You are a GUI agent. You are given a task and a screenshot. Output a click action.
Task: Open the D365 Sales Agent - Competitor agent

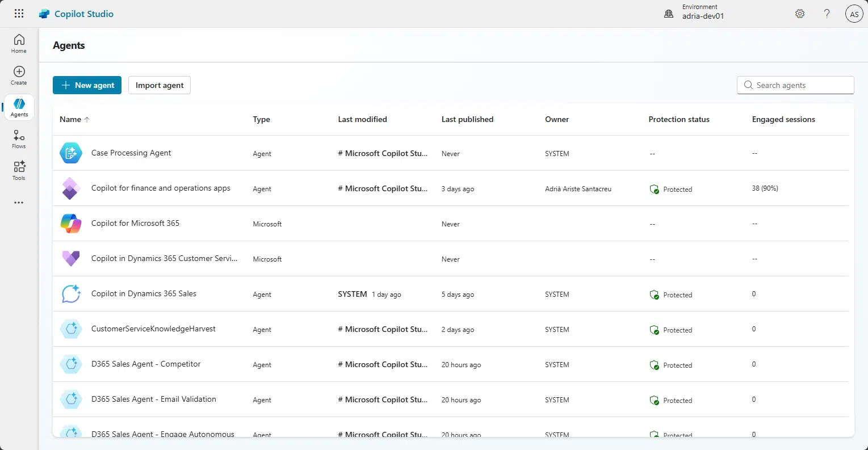(x=146, y=364)
